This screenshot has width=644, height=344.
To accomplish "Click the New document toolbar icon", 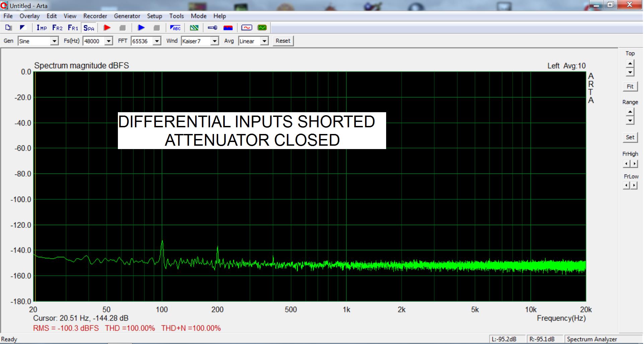I will [x=9, y=28].
